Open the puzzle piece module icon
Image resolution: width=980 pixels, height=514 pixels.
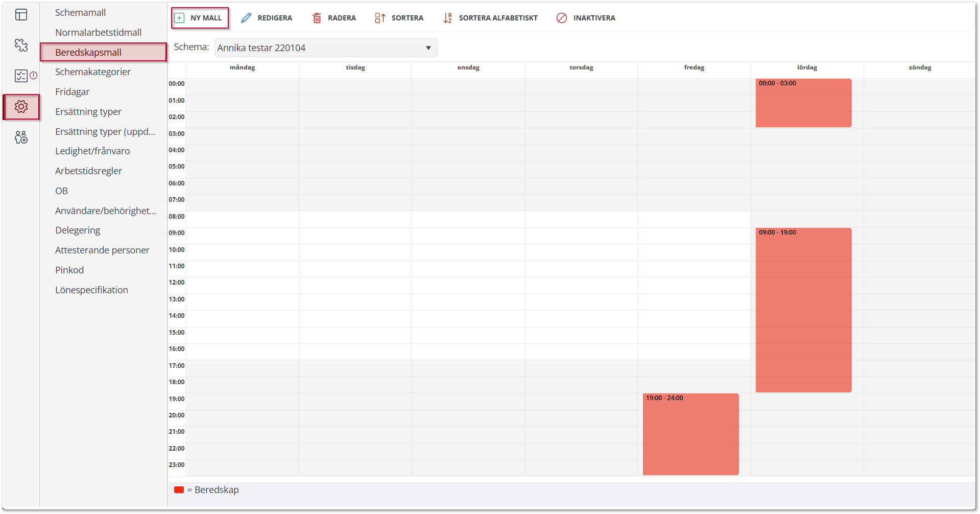[21, 45]
